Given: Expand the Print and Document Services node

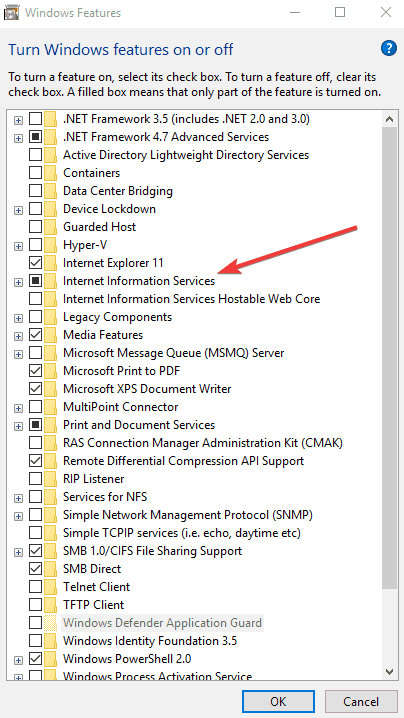Looking at the screenshot, I should point(18,426).
